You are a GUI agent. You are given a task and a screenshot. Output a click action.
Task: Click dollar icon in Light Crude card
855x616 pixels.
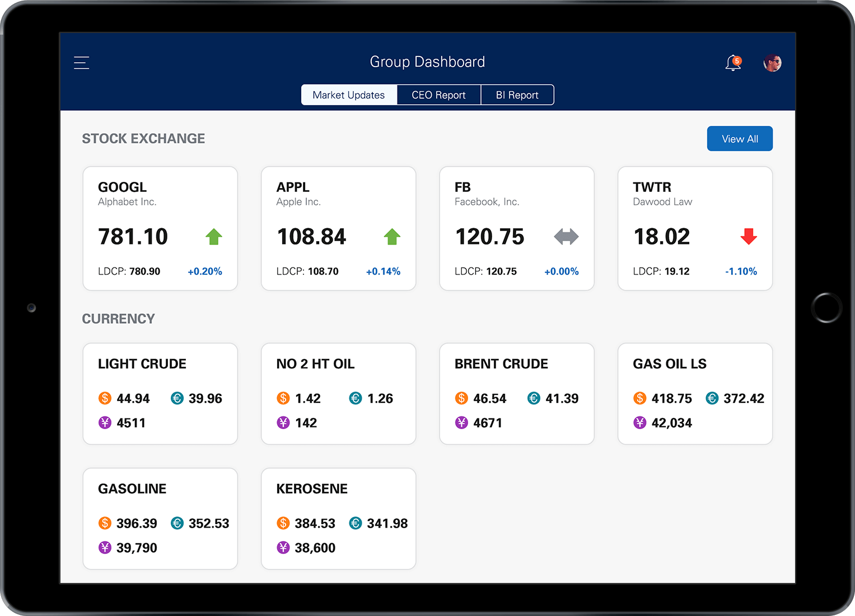105,398
